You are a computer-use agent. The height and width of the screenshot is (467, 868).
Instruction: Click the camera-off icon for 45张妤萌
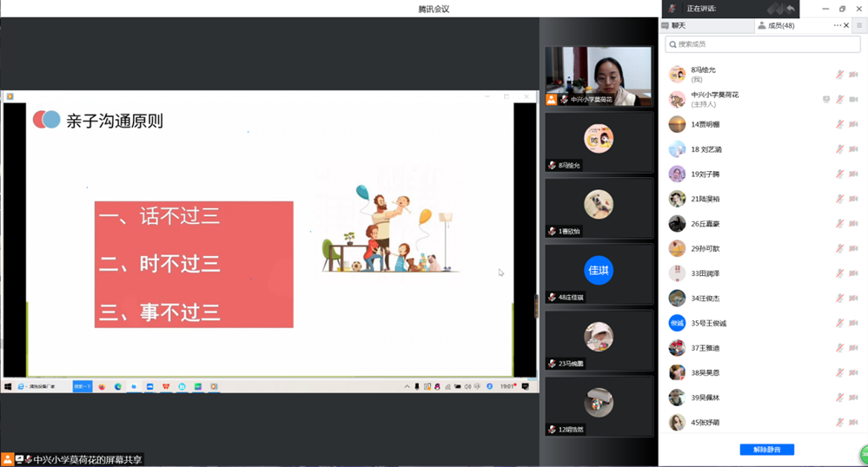[x=853, y=422]
